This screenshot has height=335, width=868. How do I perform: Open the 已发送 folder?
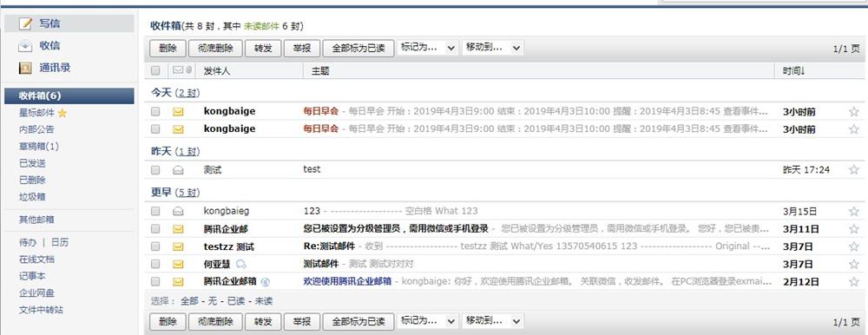(32, 163)
